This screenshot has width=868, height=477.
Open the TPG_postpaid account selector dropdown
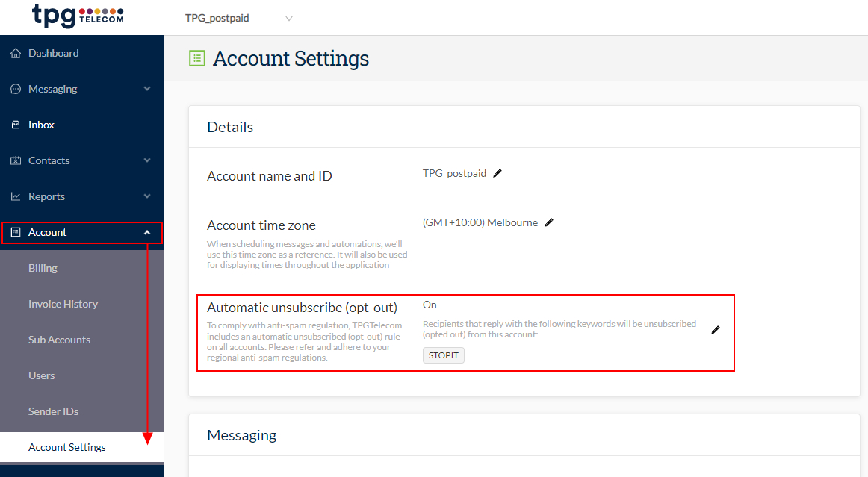point(289,18)
